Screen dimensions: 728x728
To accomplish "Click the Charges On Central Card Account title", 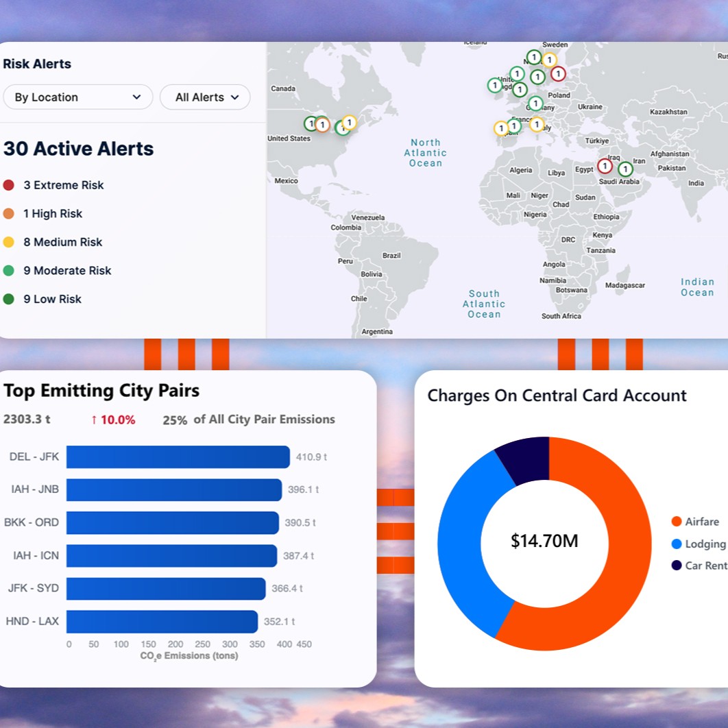I will [x=557, y=396].
